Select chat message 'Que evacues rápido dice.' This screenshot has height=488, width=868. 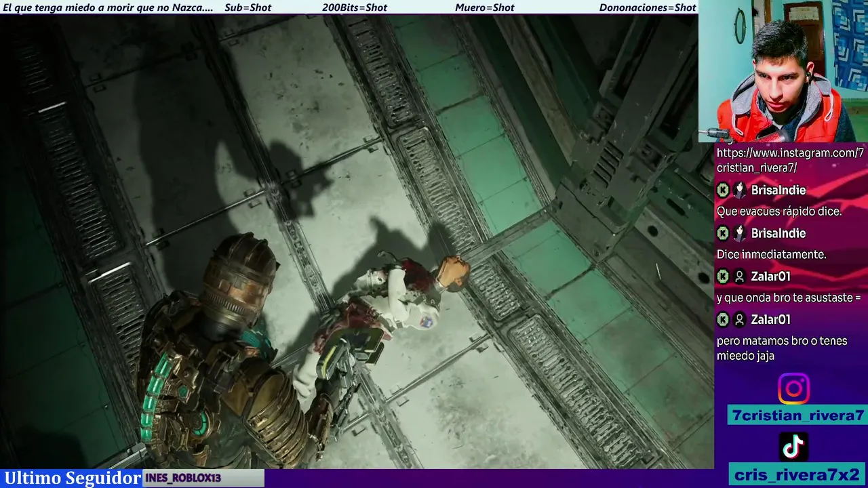(779, 211)
